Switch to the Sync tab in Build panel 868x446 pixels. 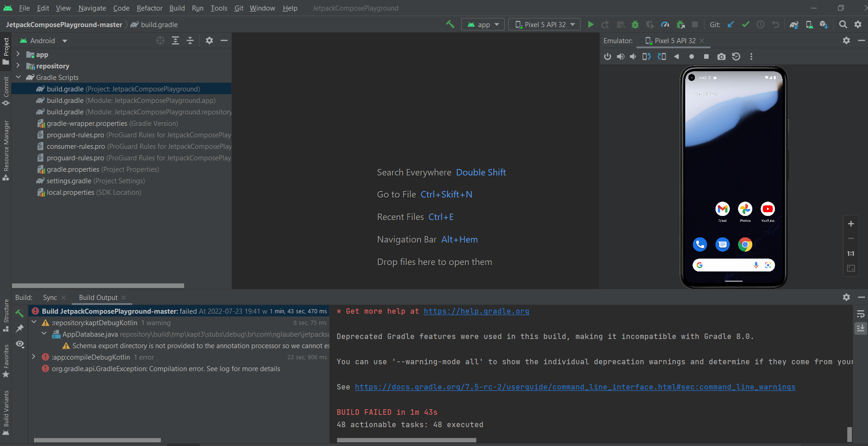pos(50,298)
